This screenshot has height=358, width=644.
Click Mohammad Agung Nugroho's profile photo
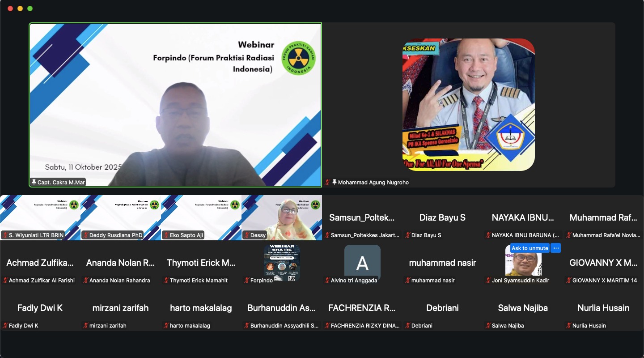468,104
